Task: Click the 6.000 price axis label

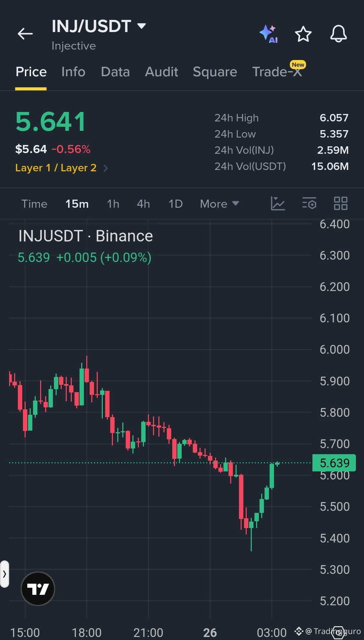Action: point(334,349)
